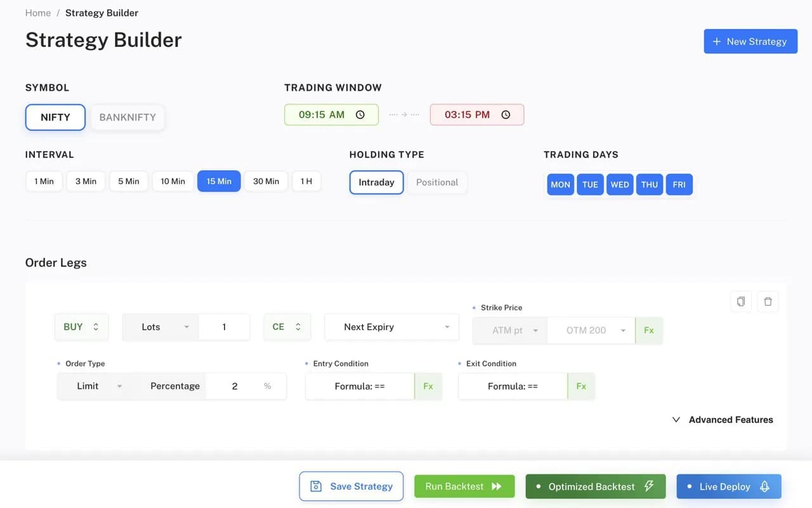Choose the 15 Min interval

tap(219, 182)
